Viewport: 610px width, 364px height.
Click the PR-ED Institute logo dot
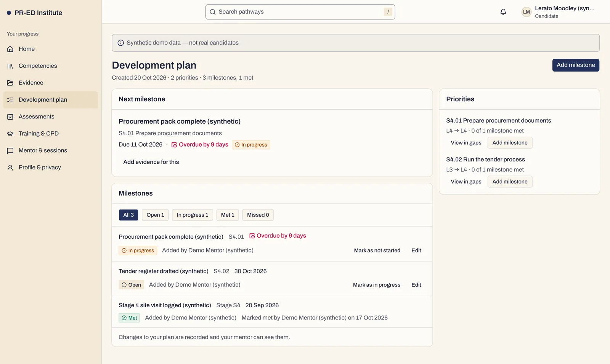click(x=9, y=13)
